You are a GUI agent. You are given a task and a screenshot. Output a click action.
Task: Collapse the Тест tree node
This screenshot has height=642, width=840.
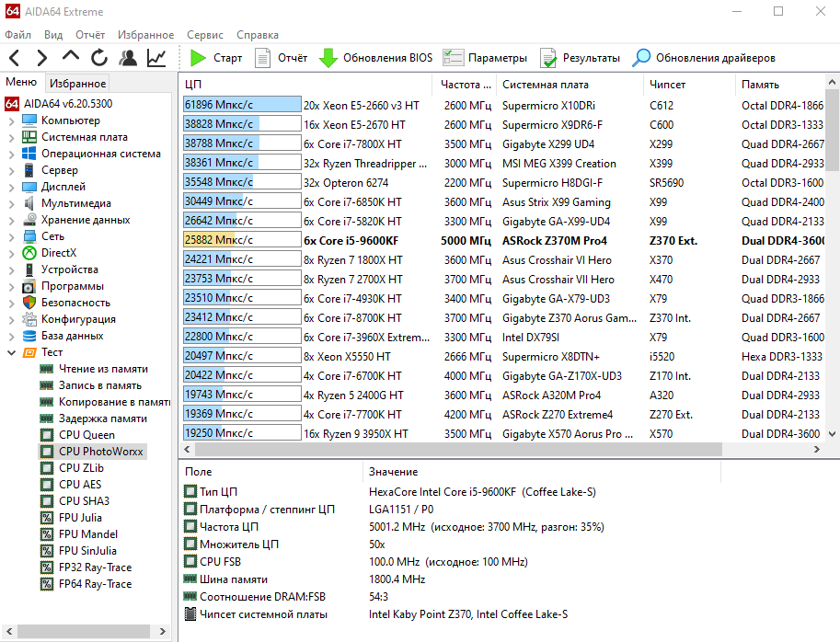pos(11,352)
